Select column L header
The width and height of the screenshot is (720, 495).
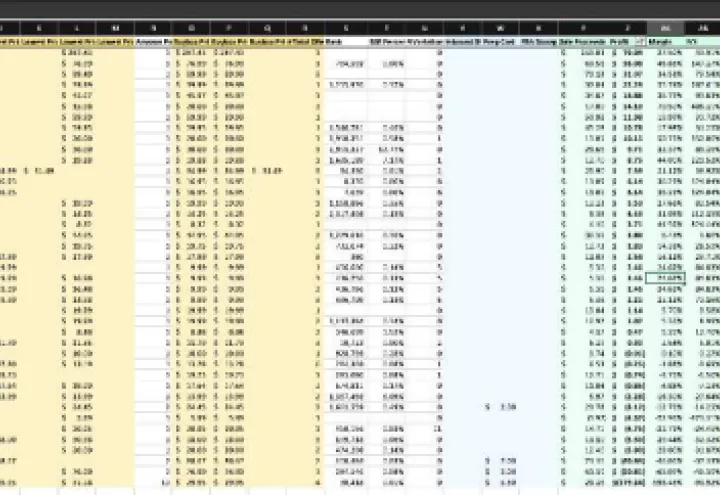[77, 28]
